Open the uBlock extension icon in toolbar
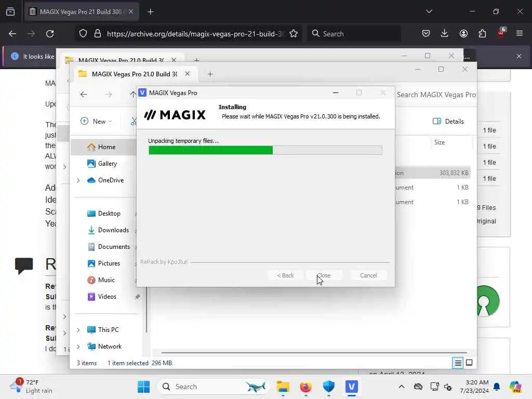The height and width of the screenshot is (399, 532). (501, 33)
